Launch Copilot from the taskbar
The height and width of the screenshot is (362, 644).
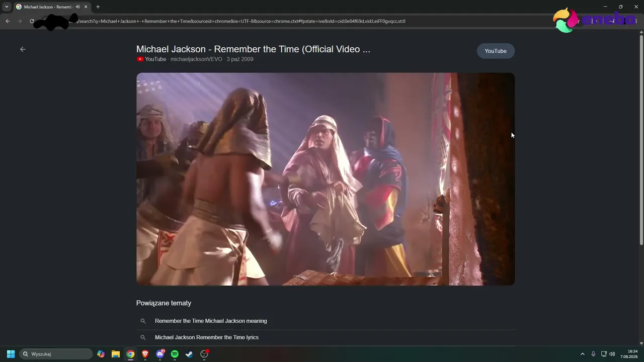[x=101, y=354]
